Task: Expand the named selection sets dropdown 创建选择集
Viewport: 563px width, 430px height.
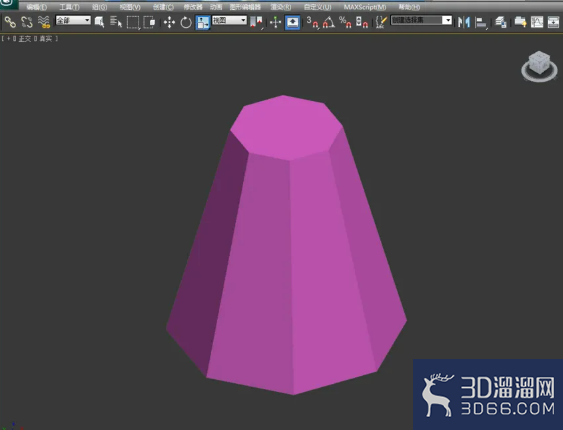Action: coord(421,20)
